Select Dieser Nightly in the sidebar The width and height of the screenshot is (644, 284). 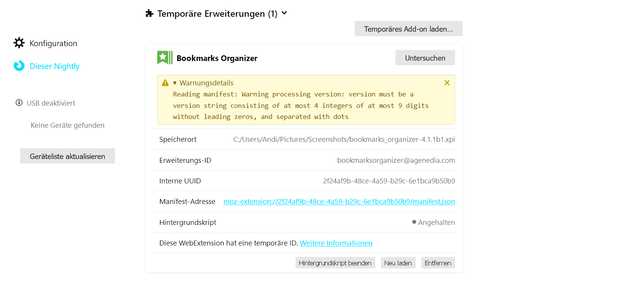pyautogui.click(x=54, y=66)
